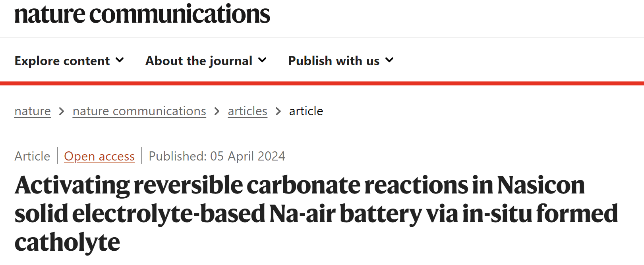
Task: Select the Publish with us menu label
Action: tap(334, 61)
